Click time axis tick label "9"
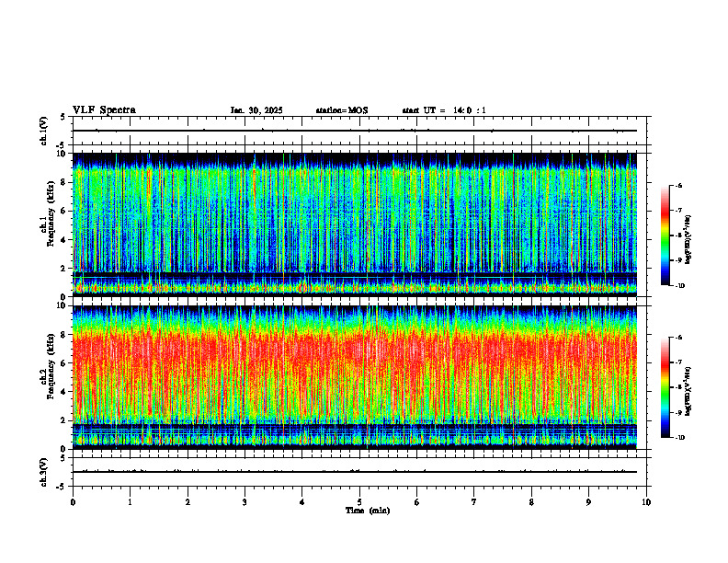This screenshot has height=563, width=728. [x=588, y=502]
